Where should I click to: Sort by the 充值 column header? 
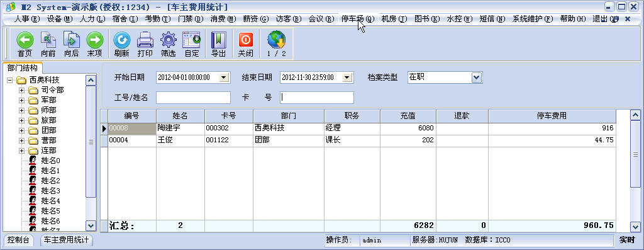tap(408, 116)
